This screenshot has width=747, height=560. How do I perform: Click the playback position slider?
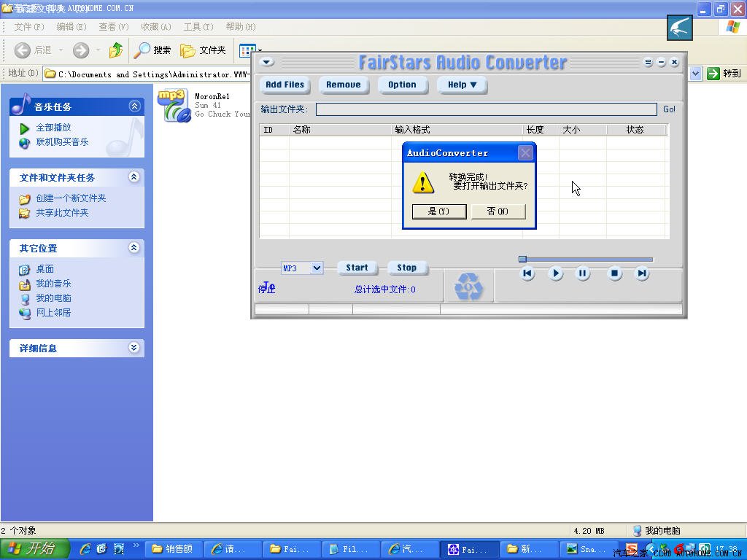pyautogui.click(x=587, y=260)
